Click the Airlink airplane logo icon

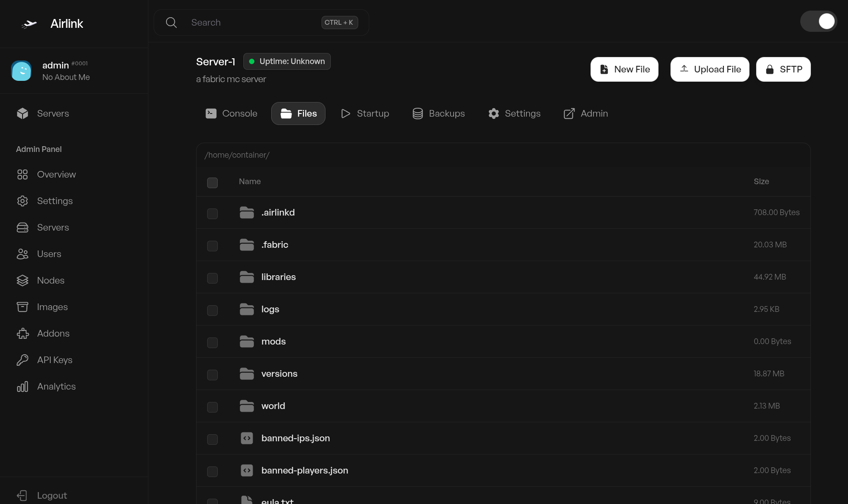pyautogui.click(x=29, y=24)
